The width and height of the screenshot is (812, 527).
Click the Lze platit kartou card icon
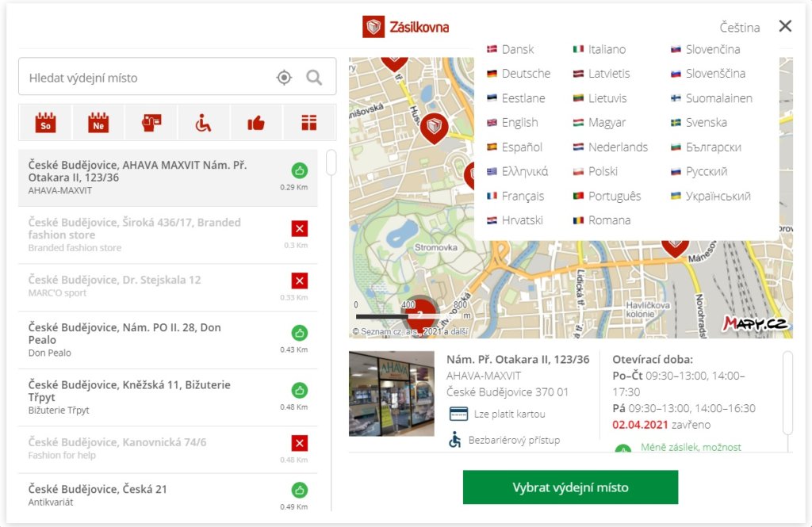[x=459, y=414]
